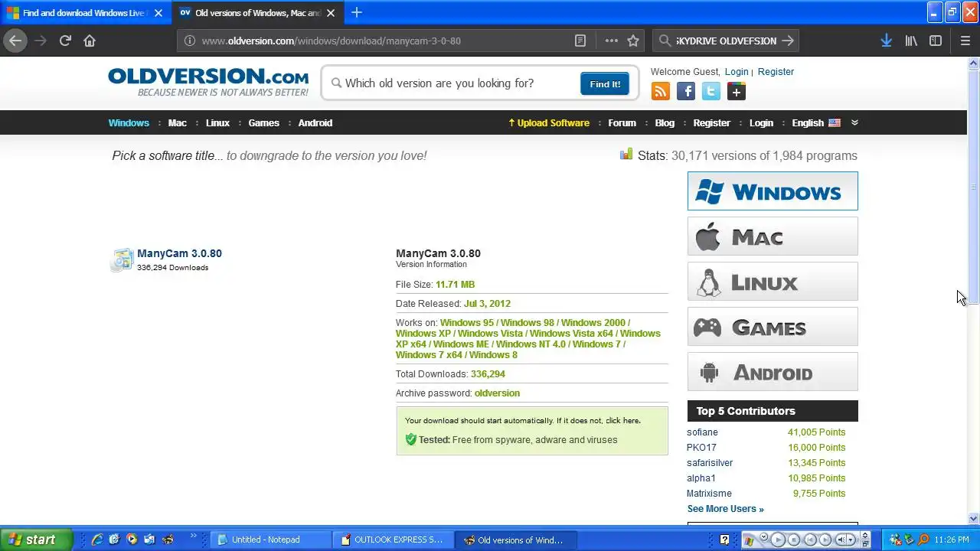This screenshot has height=551, width=980.
Task: Open Blog in the navigation bar
Action: click(665, 122)
